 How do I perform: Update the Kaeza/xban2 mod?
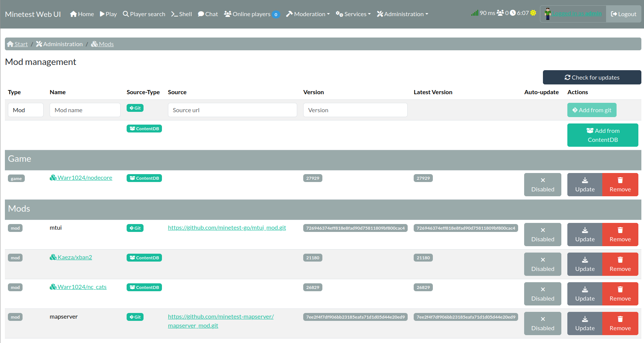585,264
